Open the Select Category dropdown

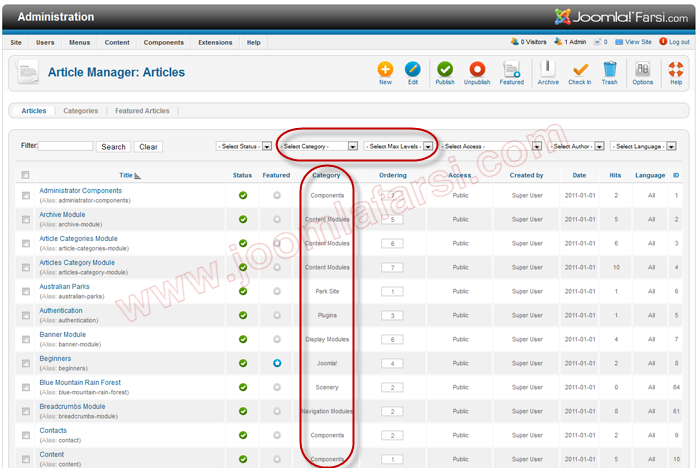pyautogui.click(x=319, y=146)
